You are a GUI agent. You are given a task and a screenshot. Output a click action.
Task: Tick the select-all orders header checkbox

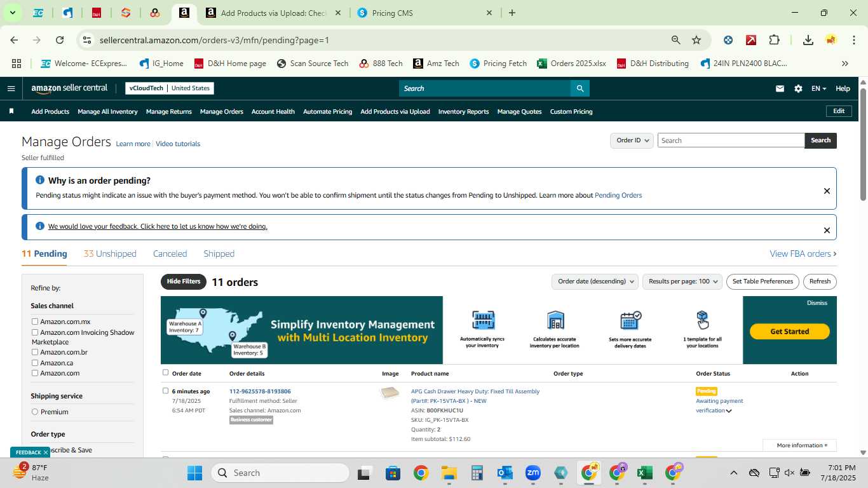pos(166,372)
